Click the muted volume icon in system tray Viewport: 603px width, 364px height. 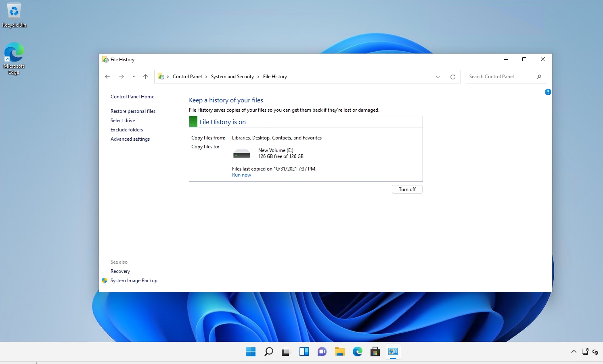click(x=596, y=352)
